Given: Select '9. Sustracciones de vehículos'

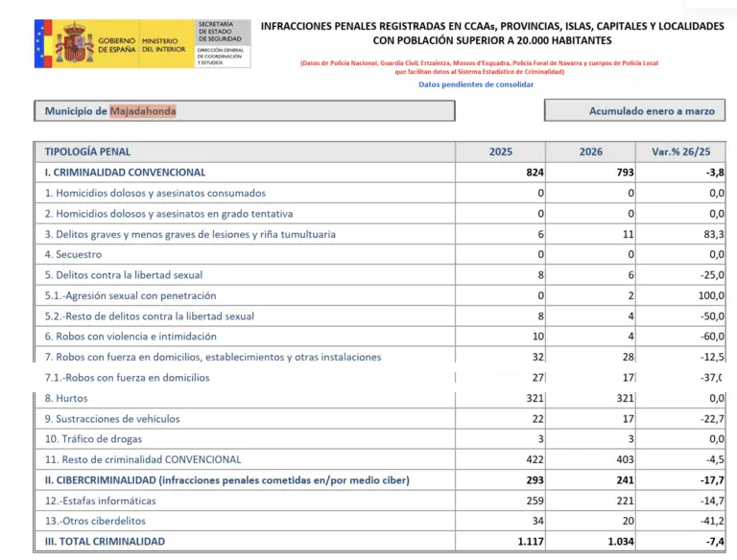Looking at the screenshot, I should click(x=112, y=419).
